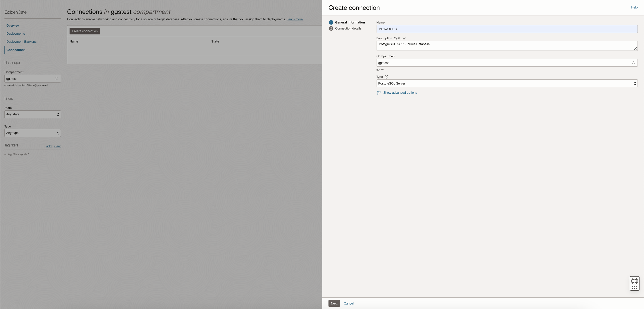The image size is (644, 309).
Task: Open the floating support lifebuoy widget
Action: tap(634, 281)
